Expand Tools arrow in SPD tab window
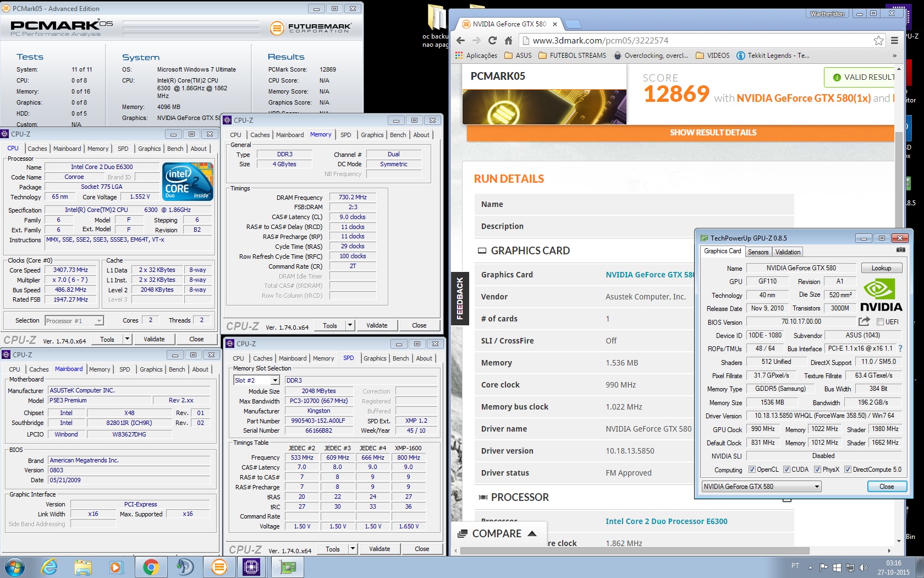 pos(353,549)
